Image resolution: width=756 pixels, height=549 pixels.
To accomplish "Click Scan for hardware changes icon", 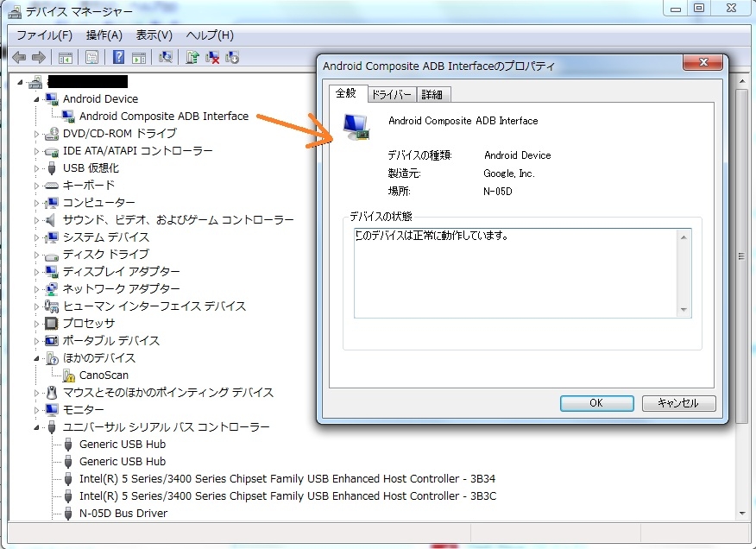I will pyautogui.click(x=166, y=58).
